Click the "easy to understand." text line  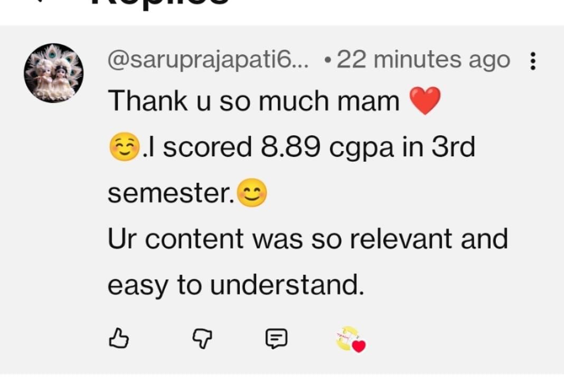[x=236, y=285]
